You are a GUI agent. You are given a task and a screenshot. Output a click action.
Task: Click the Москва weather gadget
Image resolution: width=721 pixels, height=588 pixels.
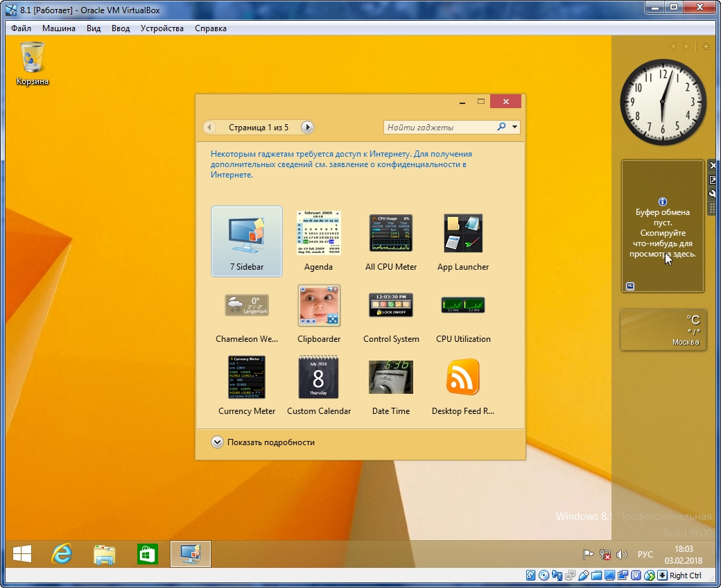(663, 329)
